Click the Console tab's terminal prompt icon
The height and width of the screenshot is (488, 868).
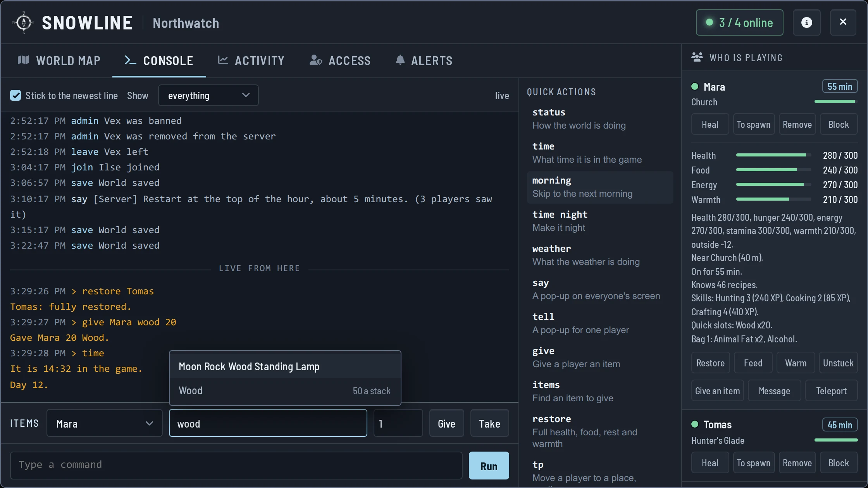[x=130, y=60]
